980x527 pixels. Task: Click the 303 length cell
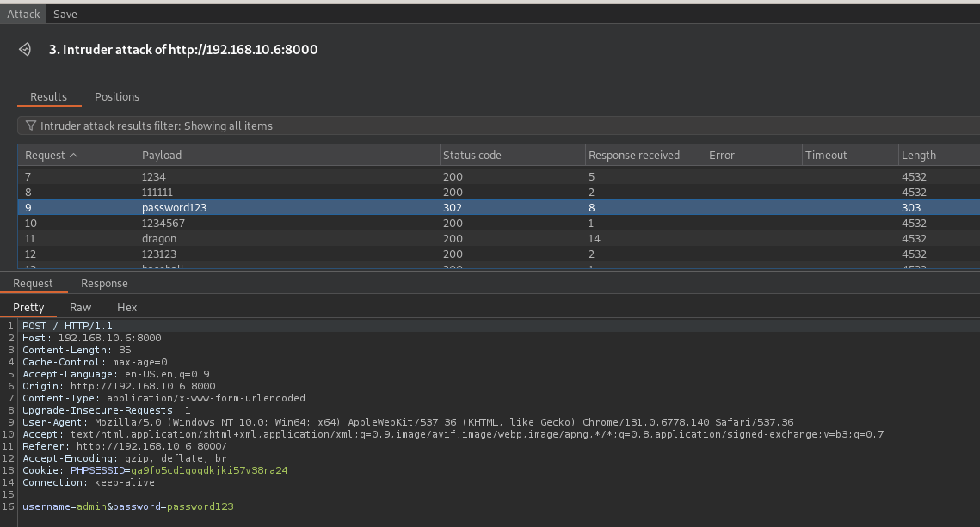pos(910,207)
